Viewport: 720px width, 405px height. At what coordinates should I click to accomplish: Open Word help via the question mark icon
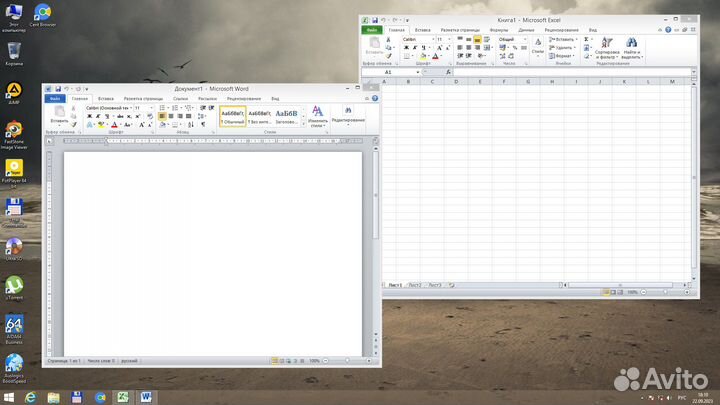(x=375, y=98)
